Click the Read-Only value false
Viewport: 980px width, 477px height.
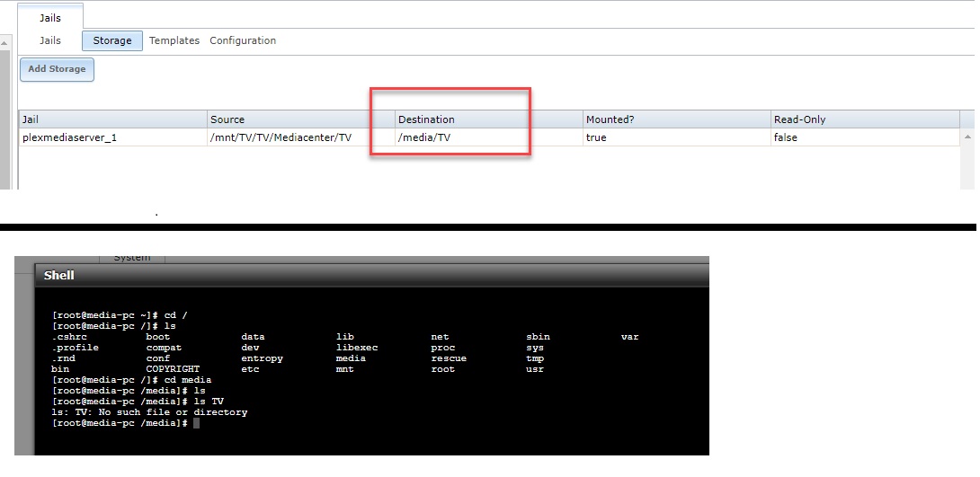click(865, 137)
